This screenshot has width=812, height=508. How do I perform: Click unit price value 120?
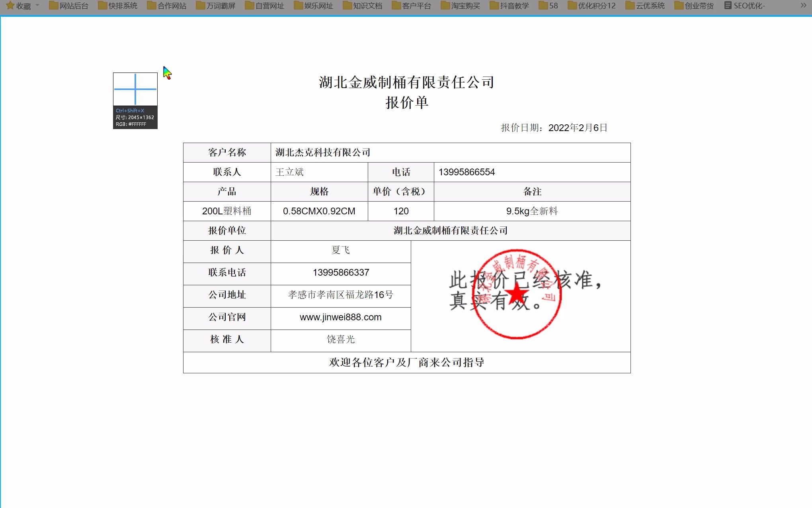401,211
